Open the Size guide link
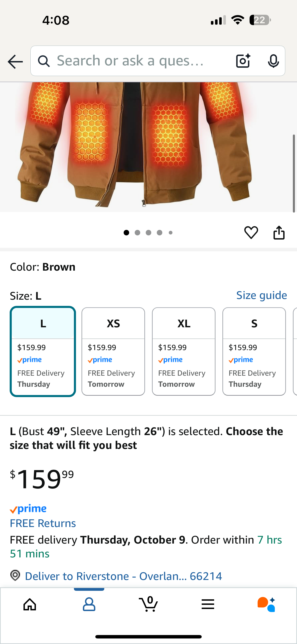Image resolution: width=297 pixels, height=644 pixels. pyautogui.click(x=262, y=295)
